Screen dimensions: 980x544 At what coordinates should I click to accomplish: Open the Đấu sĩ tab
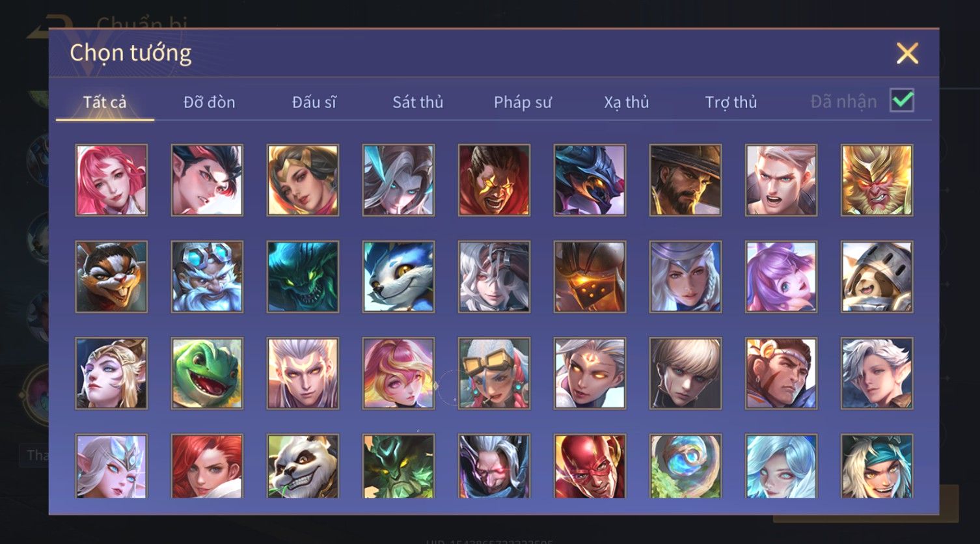click(314, 102)
